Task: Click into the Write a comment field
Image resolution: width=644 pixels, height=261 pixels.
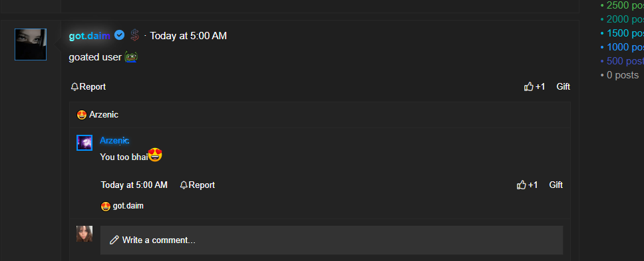Action: pos(331,240)
